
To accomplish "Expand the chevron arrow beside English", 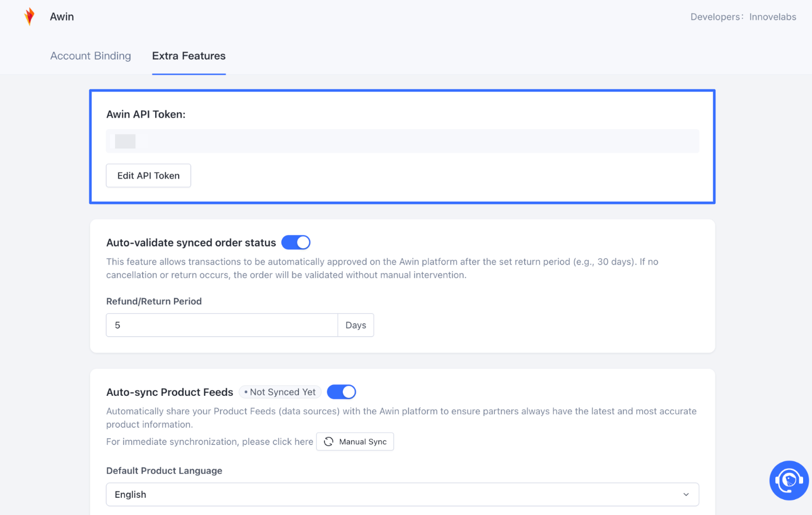I will pyautogui.click(x=686, y=495).
